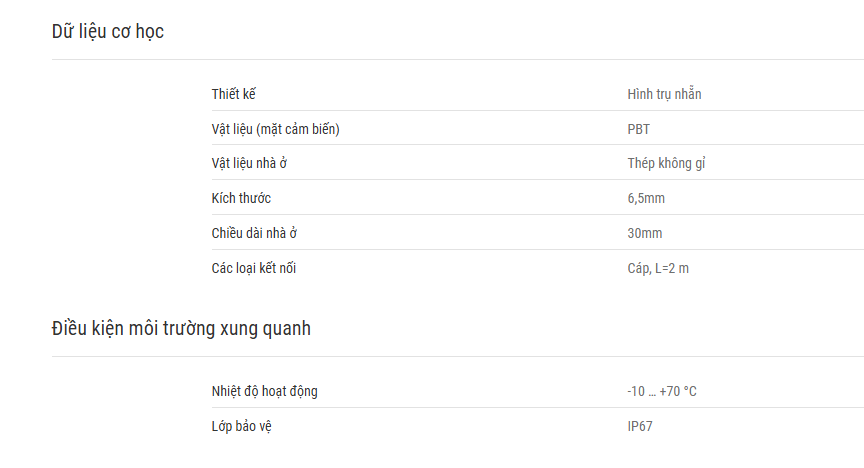
Task: Click the 'PBT' material value
Action: [639, 129]
